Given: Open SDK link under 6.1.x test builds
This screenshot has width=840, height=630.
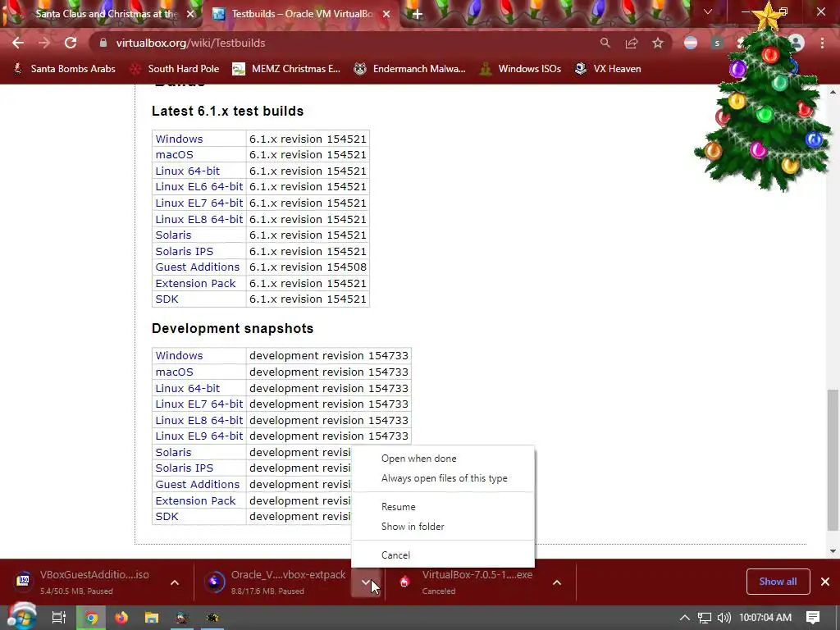Looking at the screenshot, I should [167, 299].
